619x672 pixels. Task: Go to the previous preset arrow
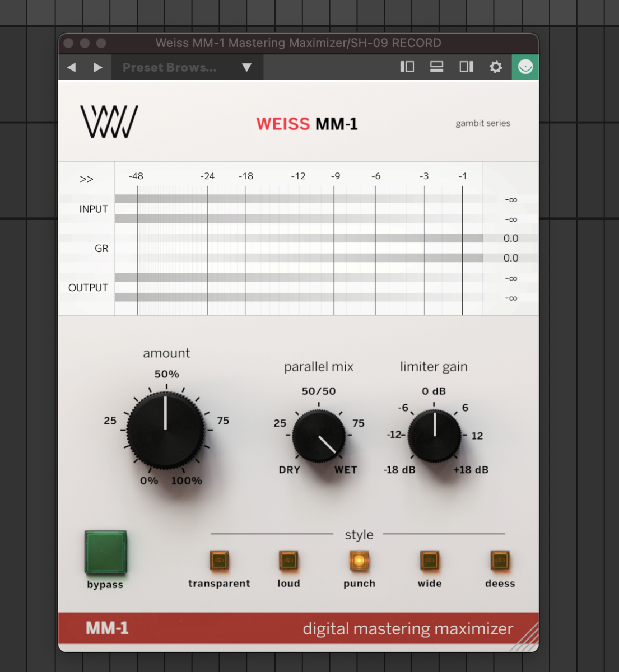(71, 67)
